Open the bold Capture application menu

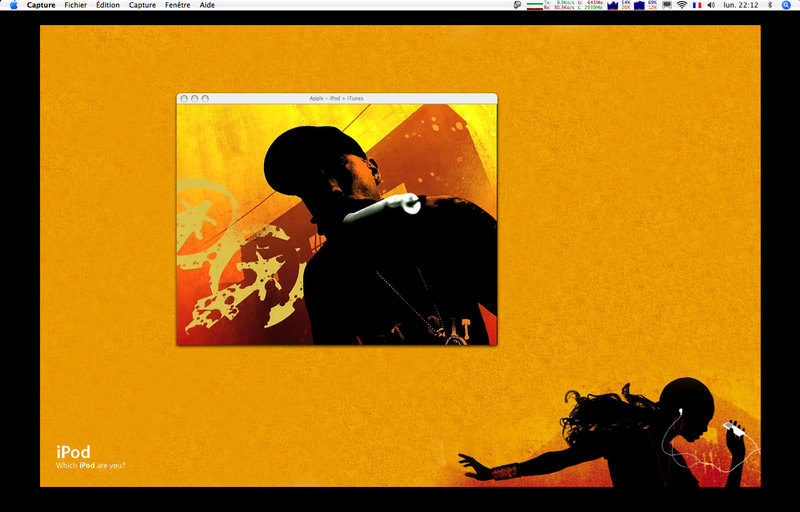pyautogui.click(x=41, y=5)
